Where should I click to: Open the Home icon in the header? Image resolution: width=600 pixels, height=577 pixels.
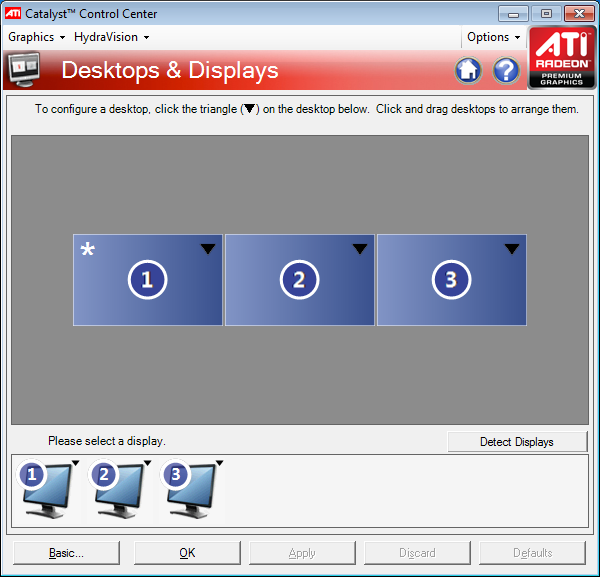[468, 70]
